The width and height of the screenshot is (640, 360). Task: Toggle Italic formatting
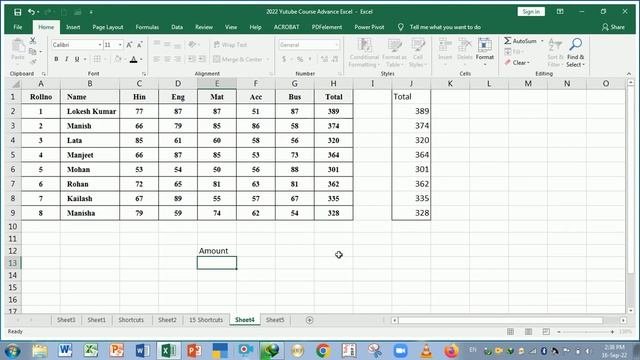(x=67, y=59)
